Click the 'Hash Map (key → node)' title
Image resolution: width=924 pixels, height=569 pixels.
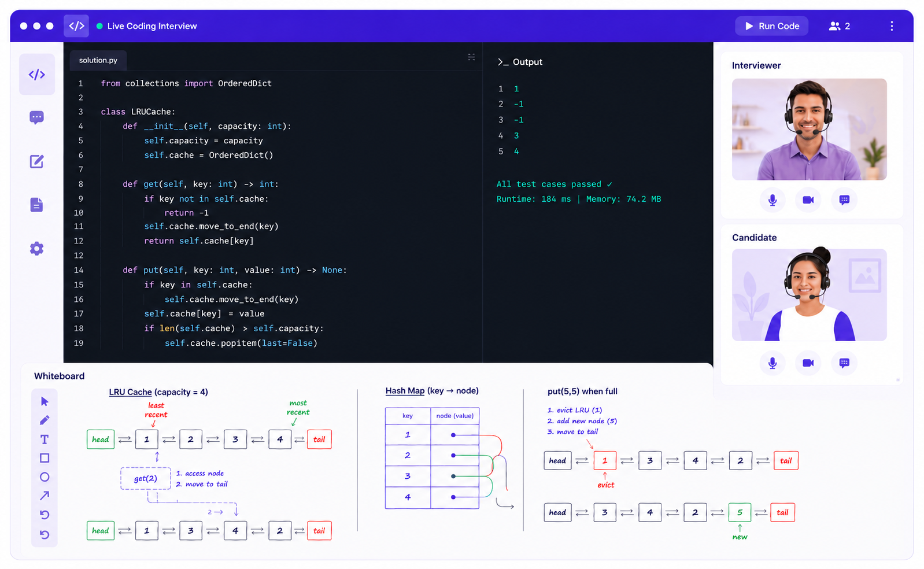(x=432, y=391)
